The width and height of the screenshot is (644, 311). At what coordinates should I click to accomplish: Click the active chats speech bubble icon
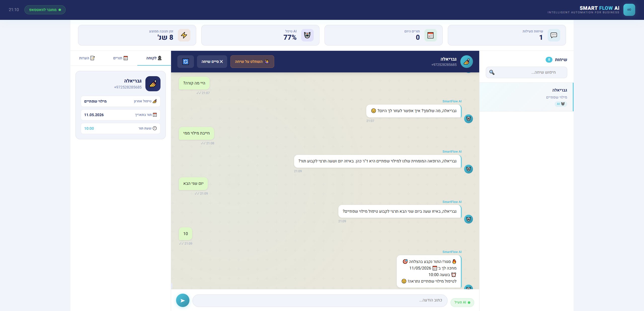554,35
